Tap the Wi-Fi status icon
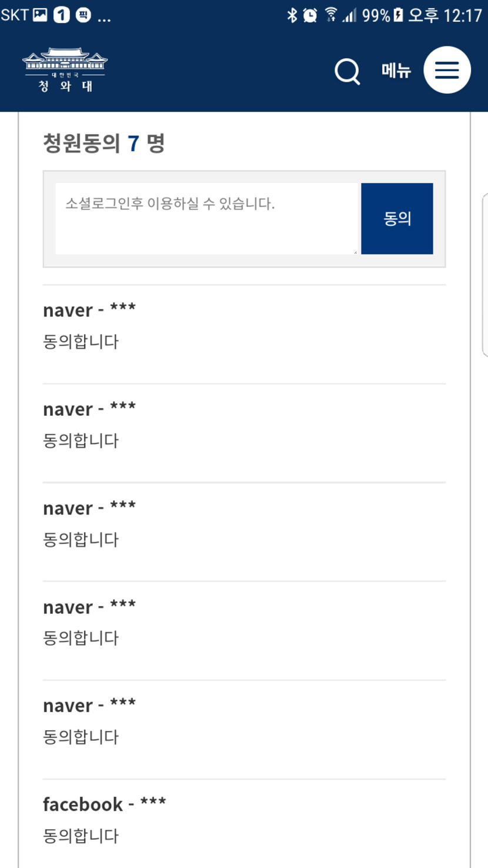The image size is (488, 868). click(x=331, y=15)
